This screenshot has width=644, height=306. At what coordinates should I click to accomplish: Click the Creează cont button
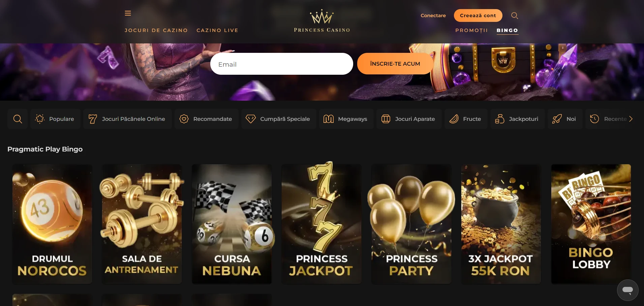[x=478, y=15]
